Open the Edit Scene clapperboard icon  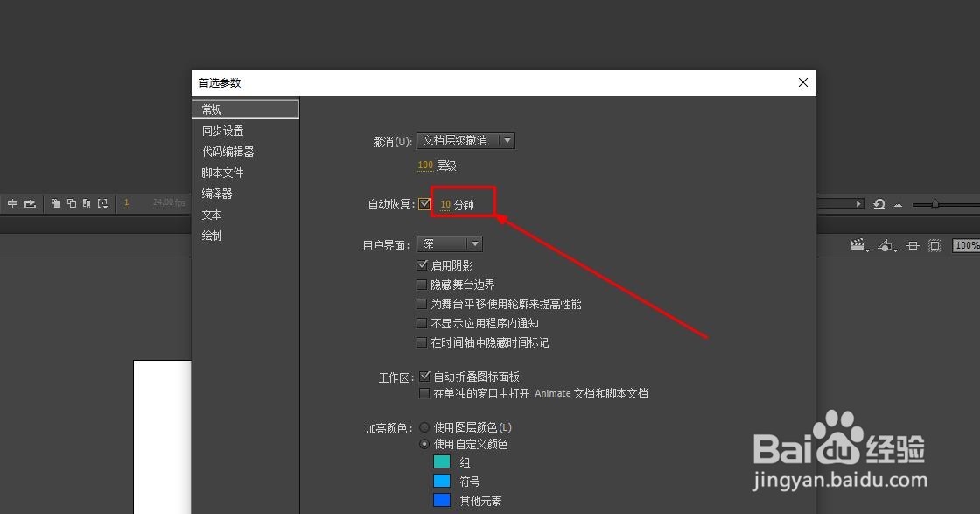point(859,246)
